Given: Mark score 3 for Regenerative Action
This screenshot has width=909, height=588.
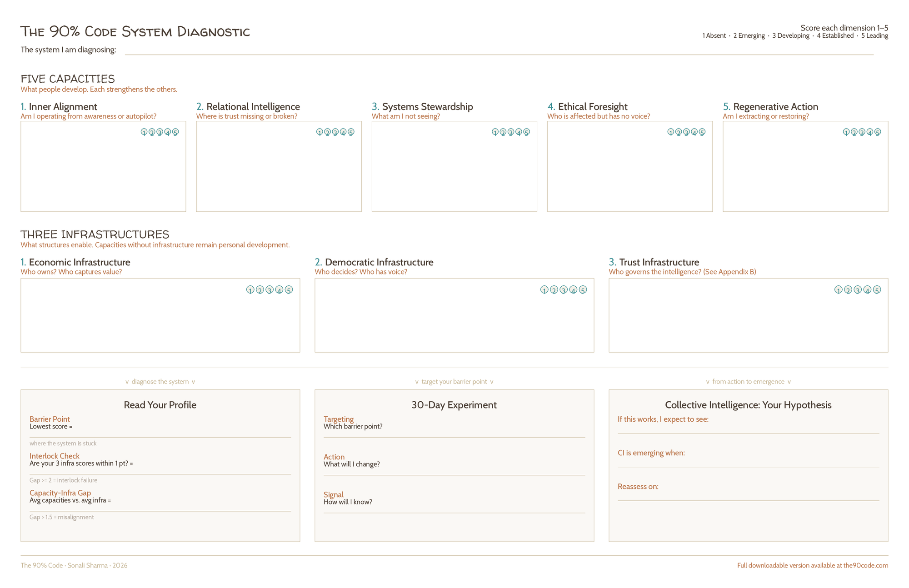Looking at the screenshot, I should tap(862, 132).
